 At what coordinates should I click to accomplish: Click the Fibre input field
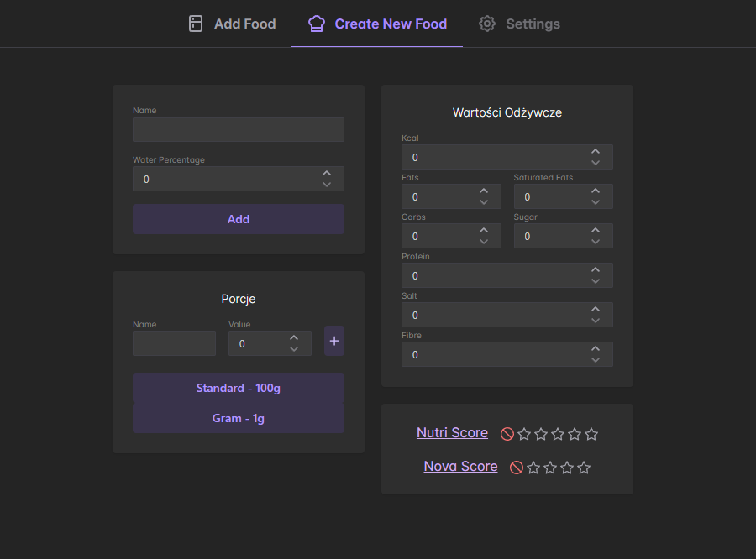pos(507,355)
